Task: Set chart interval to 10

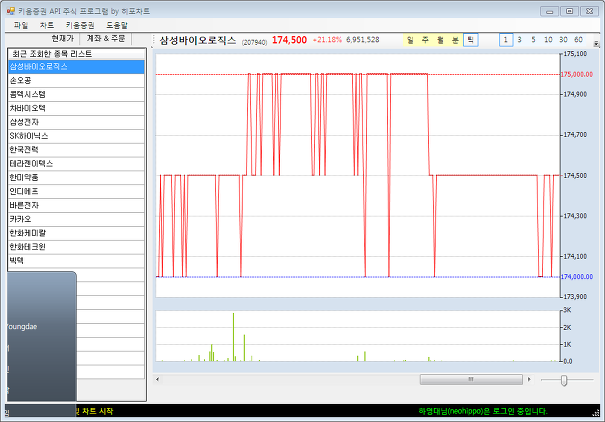Action: tap(548, 40)
